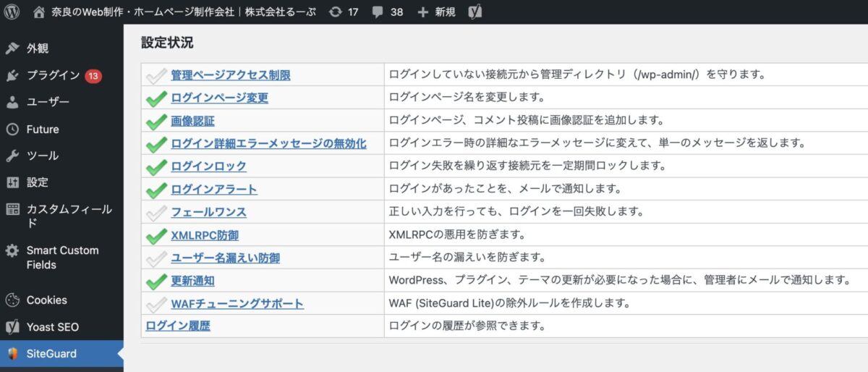Open the ログイン履歴 link
The width and height of the screenshot is (868, 372).
(x=178, y=326)
